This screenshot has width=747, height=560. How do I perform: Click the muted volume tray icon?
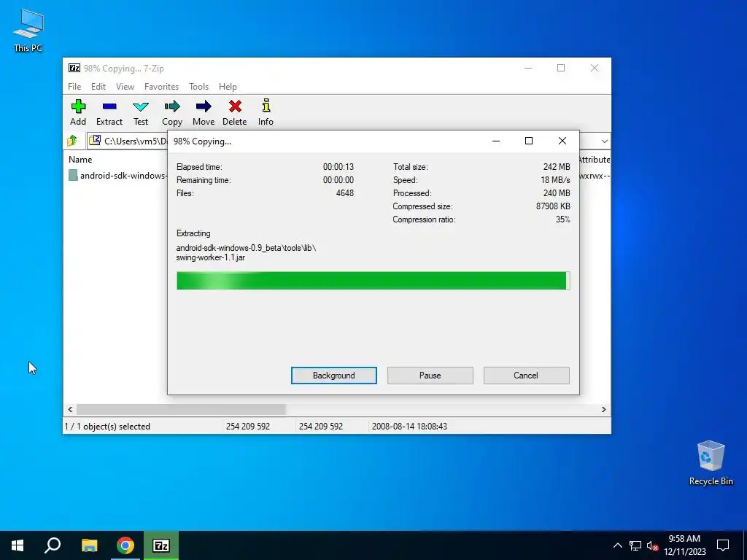tap(652, 545)
